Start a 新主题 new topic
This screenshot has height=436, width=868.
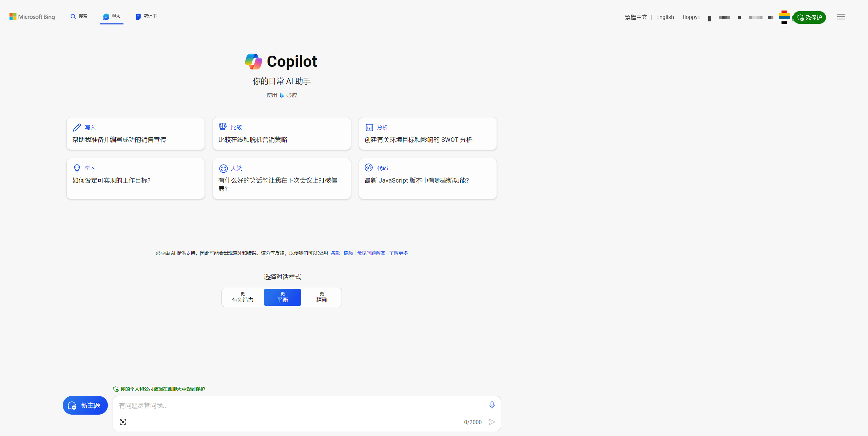click(x=85, y=405)
